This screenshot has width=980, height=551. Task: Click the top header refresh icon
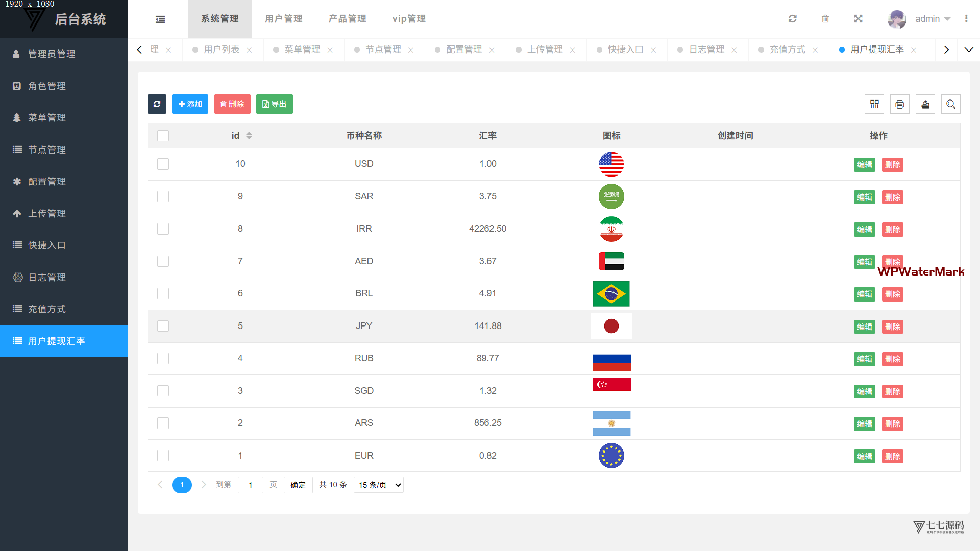[792, 19]
